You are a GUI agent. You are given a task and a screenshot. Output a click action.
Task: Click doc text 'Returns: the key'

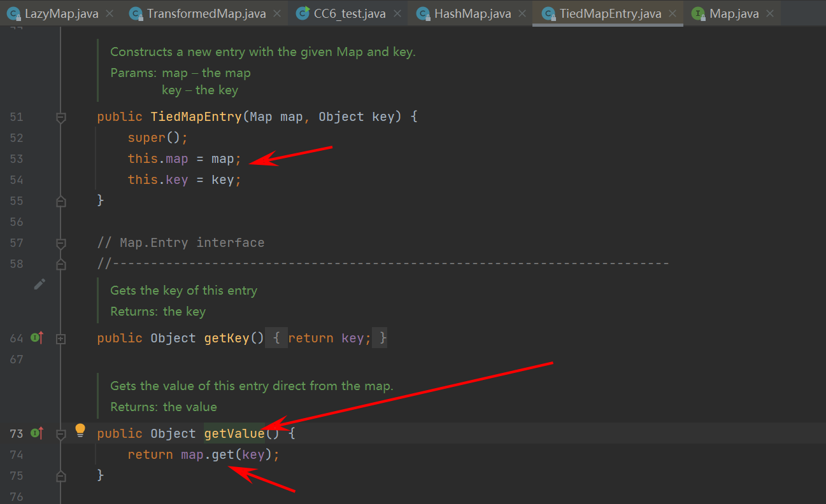point(158,311)
